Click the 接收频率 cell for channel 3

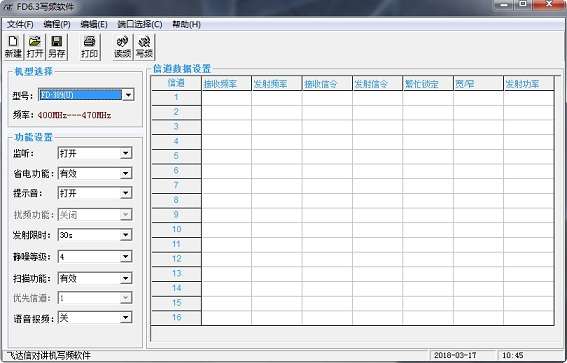pyautogui.click(x=226, y=127)
